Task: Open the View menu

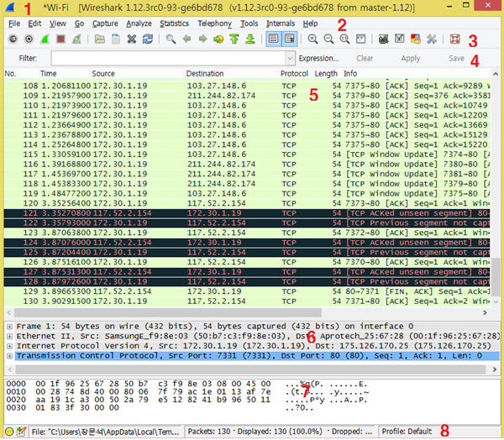Action: point(57,24)
